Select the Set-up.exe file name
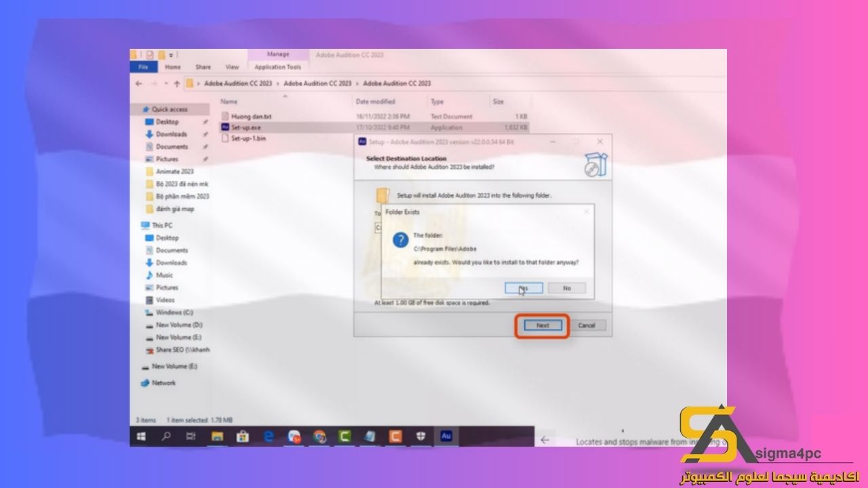868x488 pixels. click(247, 127)
